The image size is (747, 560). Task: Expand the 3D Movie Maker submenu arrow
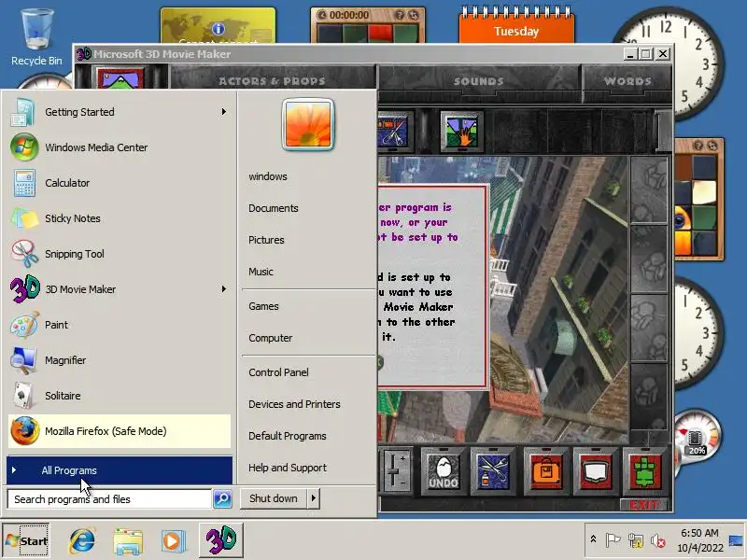pos(223,289)
